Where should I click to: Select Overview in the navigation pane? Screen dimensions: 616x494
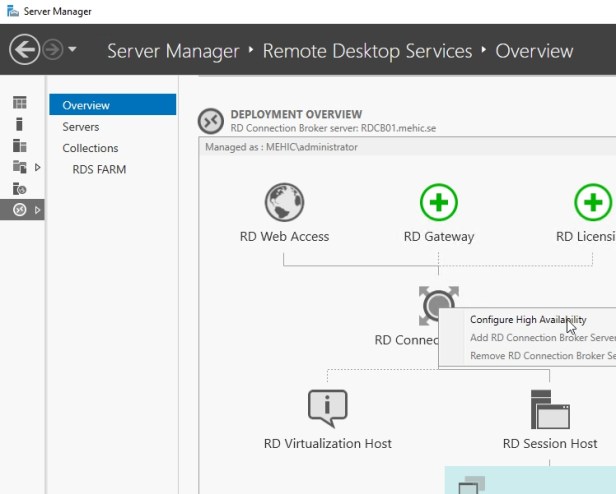86,105
